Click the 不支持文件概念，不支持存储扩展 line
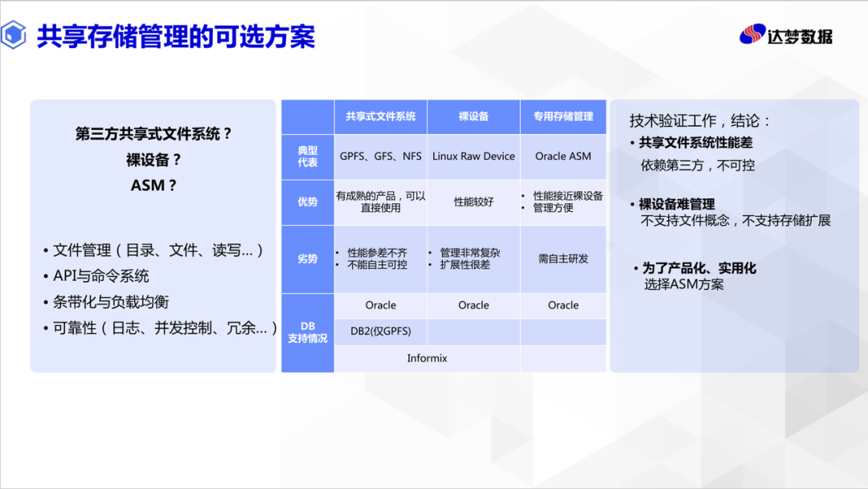The width and height of the screenshot is (868, 489). 735,221
